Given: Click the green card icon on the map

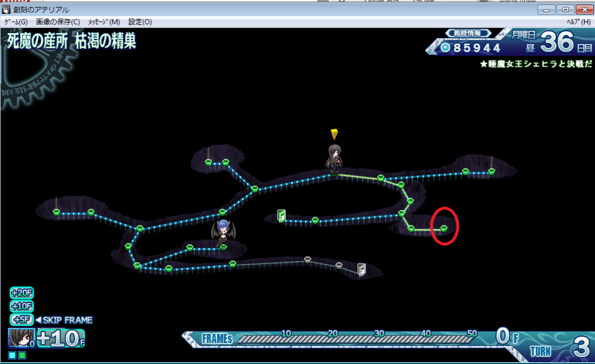Looking at the screenshot, I should pyautogui.click(x=281, y=216).
